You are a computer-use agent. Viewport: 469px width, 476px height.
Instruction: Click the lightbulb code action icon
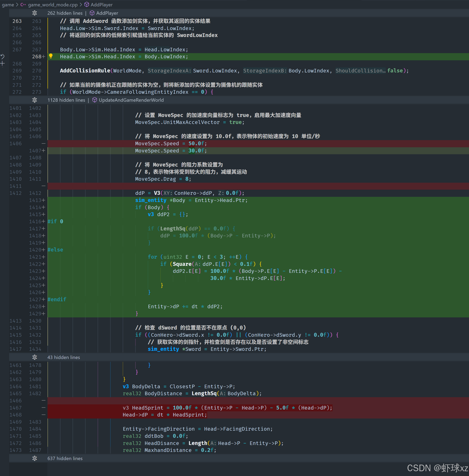point(51,56)
